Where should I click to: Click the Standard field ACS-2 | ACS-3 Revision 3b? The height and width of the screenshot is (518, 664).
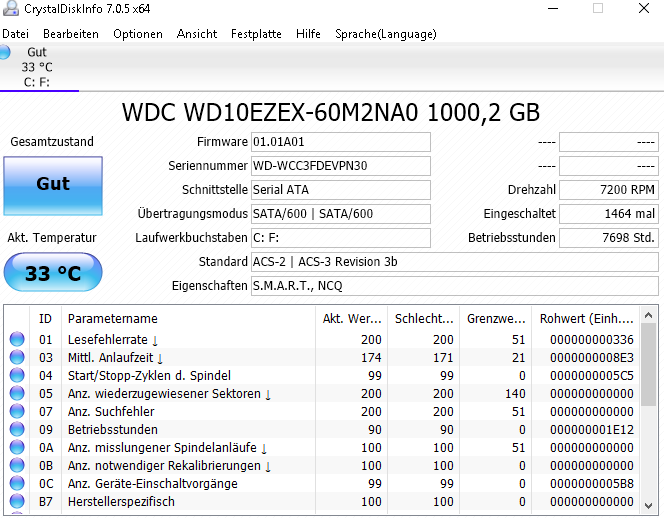pos(455,262)
